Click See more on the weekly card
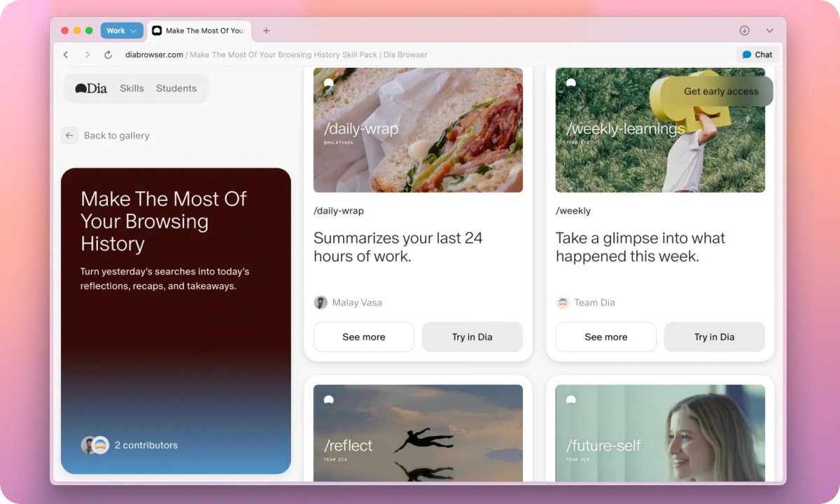 [x=606, y=337]
